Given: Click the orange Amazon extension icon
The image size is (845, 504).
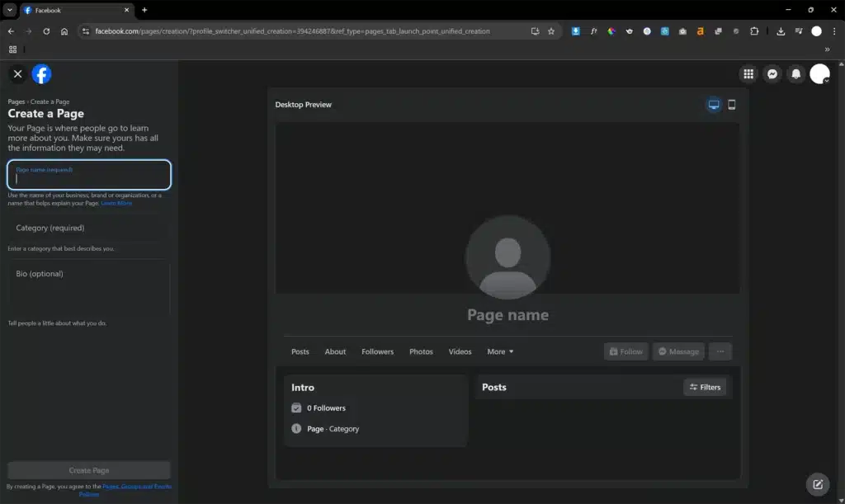Looking at the screenshot, I should pyautogui.click(x=700, y=31).
